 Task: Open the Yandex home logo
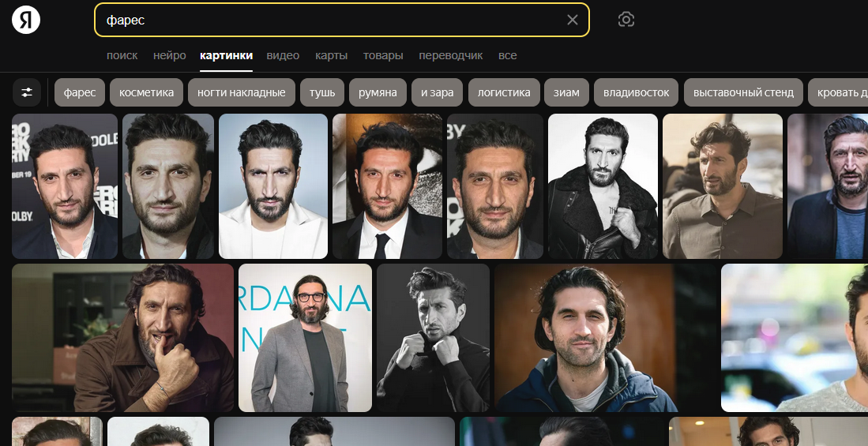[x=26, y=20]
